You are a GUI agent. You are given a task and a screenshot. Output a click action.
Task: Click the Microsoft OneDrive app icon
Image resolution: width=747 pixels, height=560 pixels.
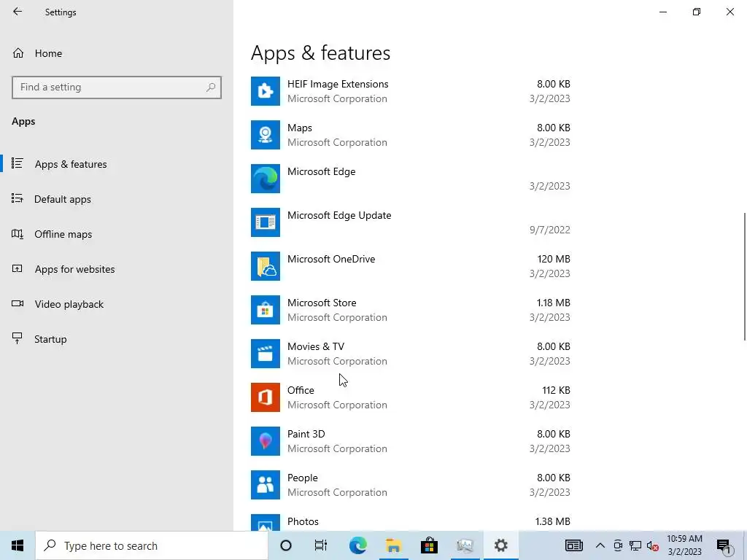coord(266,266)
